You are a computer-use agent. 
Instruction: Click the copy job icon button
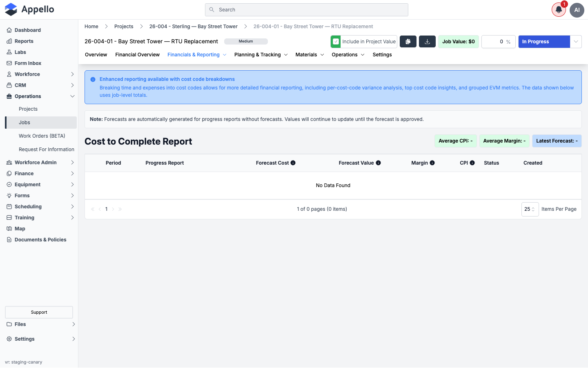click(x=408, y=42)
